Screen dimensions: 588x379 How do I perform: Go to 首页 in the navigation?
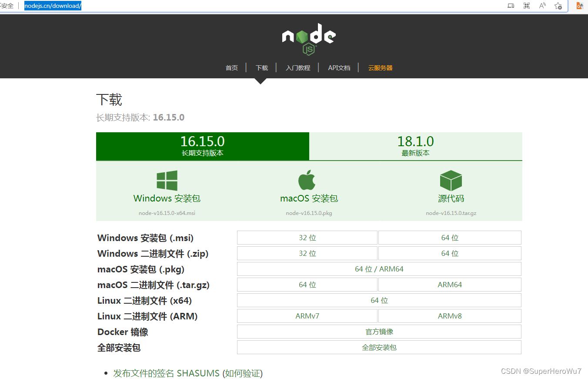232,68
